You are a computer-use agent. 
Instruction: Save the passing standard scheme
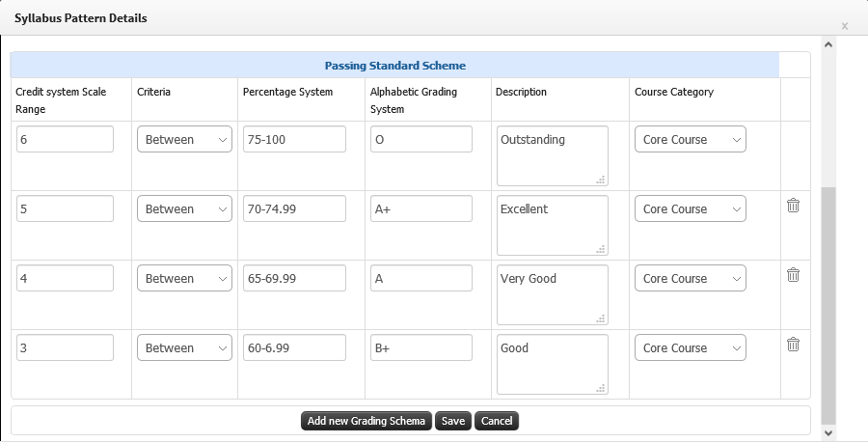tap(453, 421)
